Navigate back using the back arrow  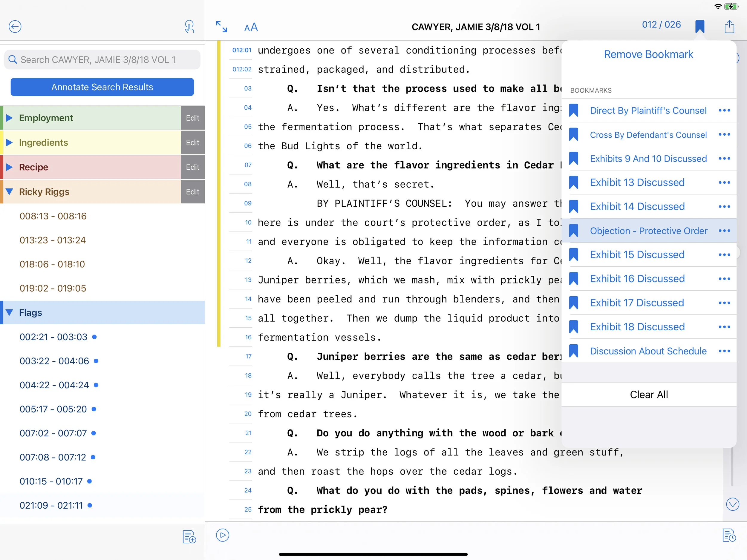coord(15,26)
